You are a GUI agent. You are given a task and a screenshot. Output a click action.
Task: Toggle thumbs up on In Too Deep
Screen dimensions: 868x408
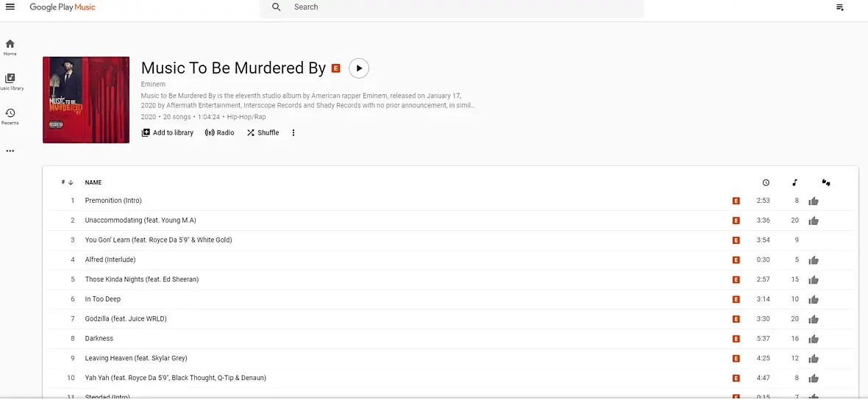(813, 299)
